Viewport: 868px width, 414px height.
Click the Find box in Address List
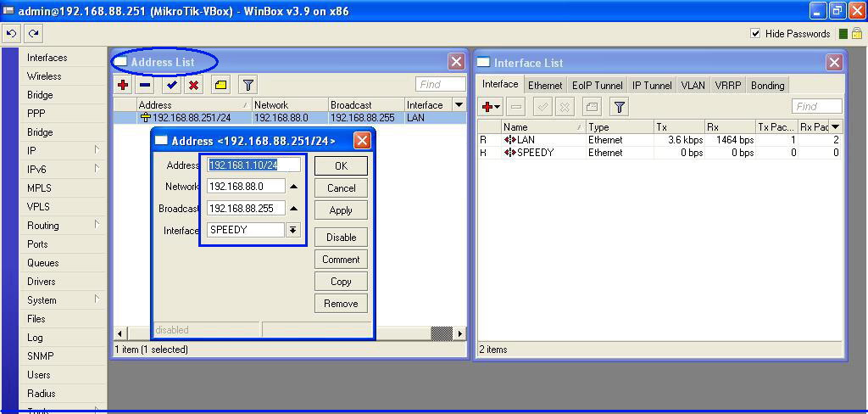pos(441,84)
